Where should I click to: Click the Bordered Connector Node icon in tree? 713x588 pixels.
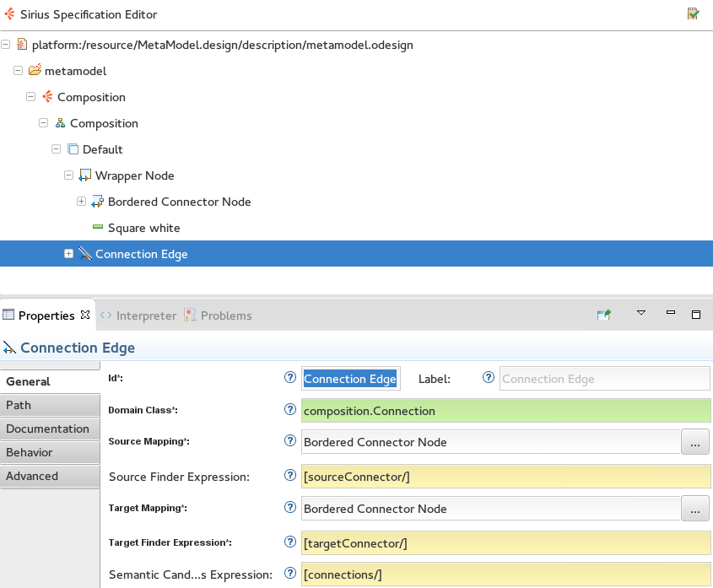tap(97, 202)
